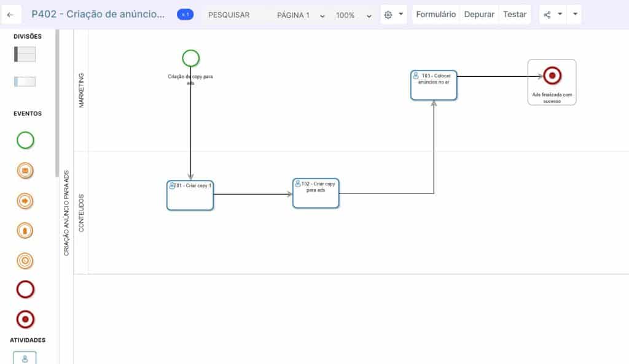Select the pool division shape

[x=25, y=55]
